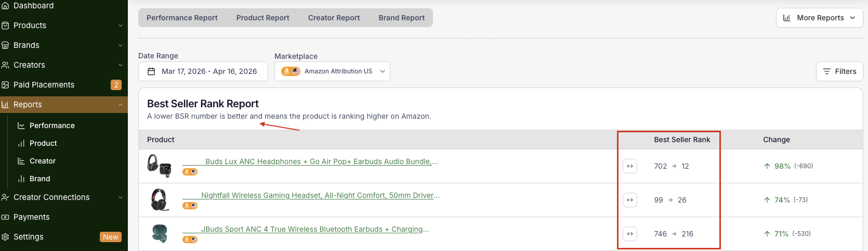Click the Payments icon in sidebar
This screenshot has width=868, height=251.
(x=5, y=217)
